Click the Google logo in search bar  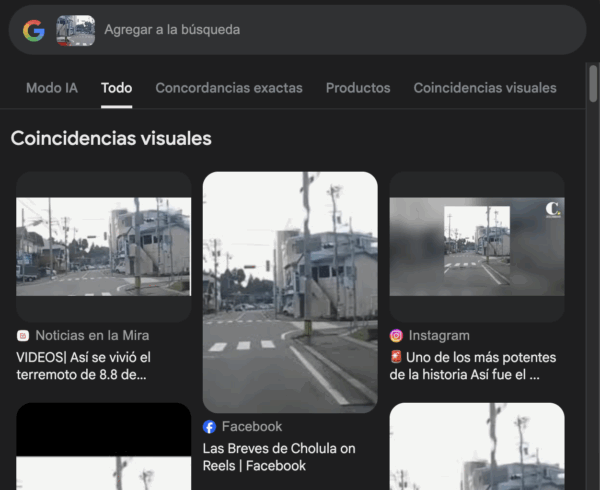pos(34,30)
